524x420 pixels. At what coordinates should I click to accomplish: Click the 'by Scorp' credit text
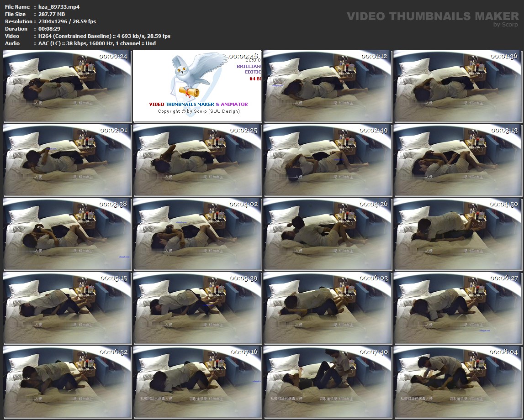506,24
